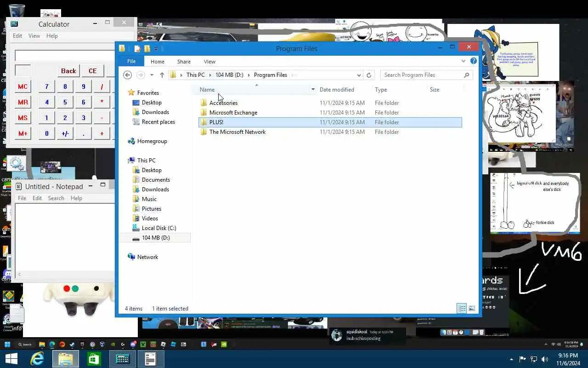Open File Explorer taskbar button

pyautogui.click(x=66, y=359)
